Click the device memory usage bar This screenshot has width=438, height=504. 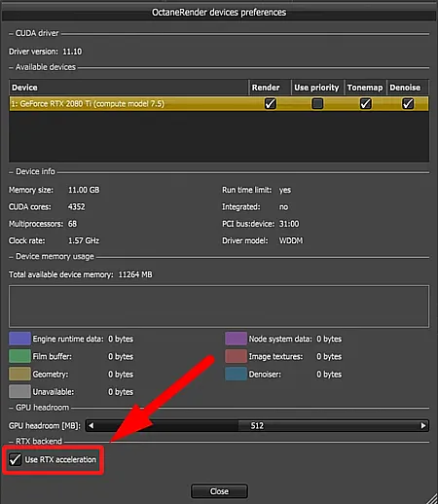tap(219, 306)
